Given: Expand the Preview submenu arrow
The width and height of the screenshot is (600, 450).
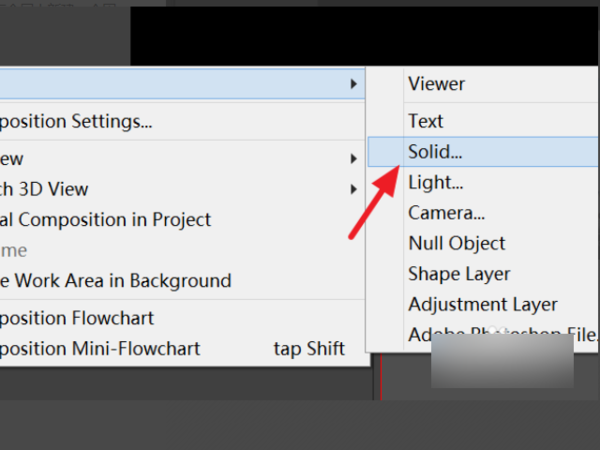Looking at the screenshot, I should point(354,158).
